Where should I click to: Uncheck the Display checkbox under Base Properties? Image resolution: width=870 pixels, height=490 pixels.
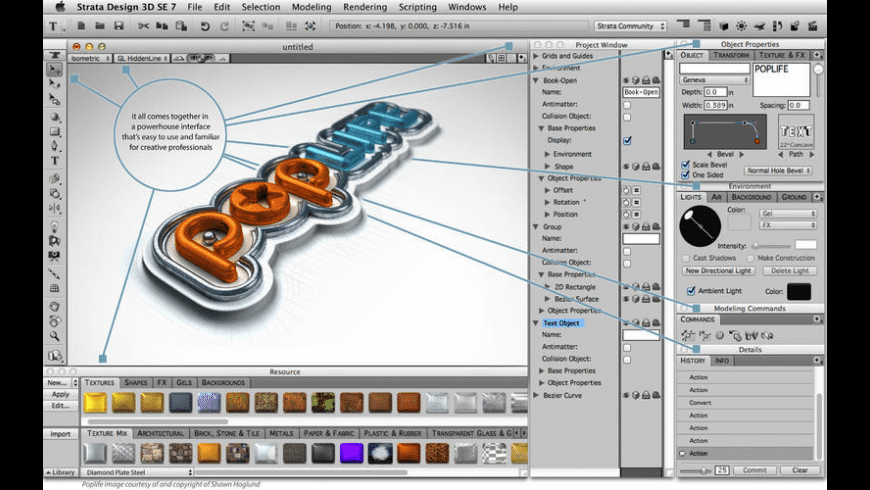click(x=627, y=140)
